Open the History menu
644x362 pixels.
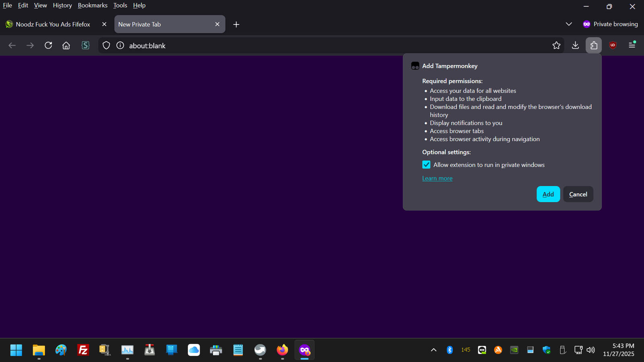pyautogui.click(x=62, y=5)
